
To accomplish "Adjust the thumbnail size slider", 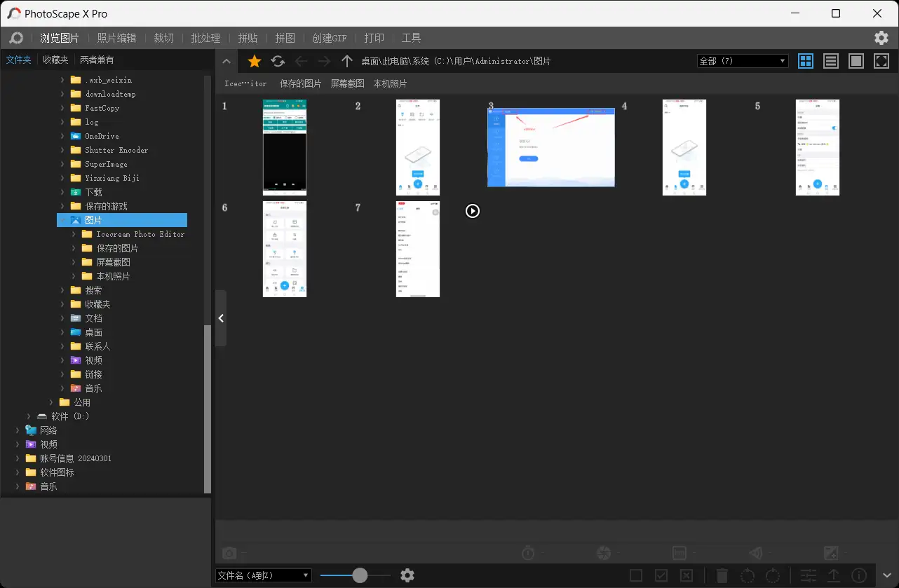I will (x=360, y=575).
